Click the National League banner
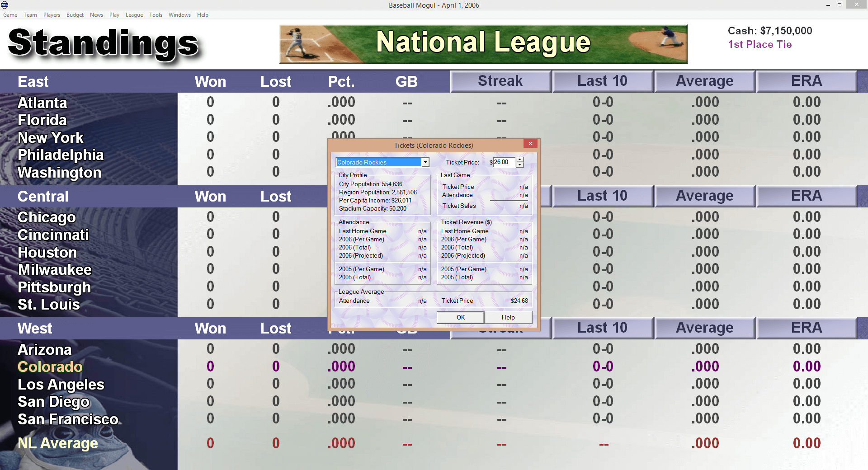 (x=483, y=44)
